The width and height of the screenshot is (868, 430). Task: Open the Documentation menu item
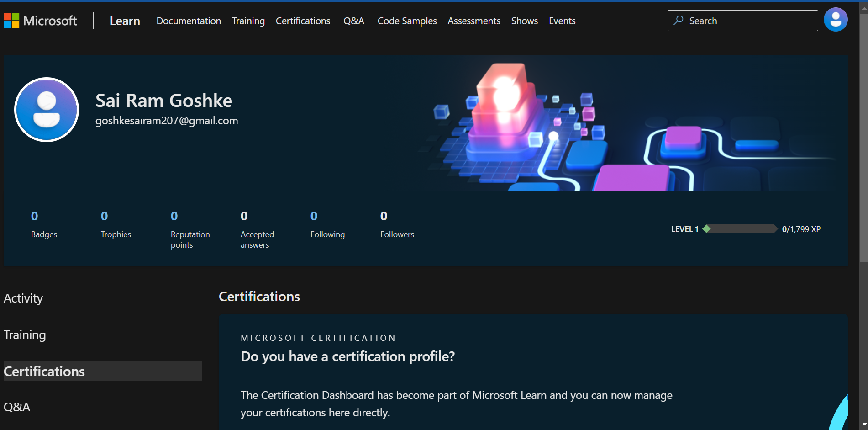click(189, 21)
